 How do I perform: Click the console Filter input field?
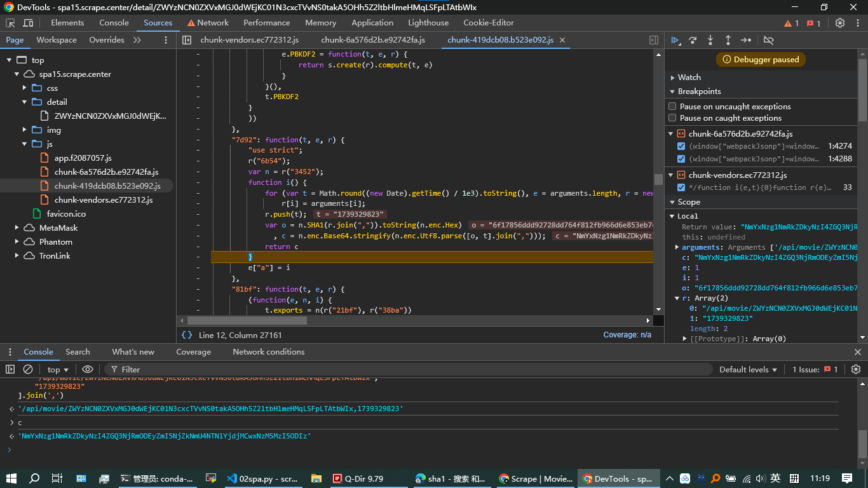(407, 369)
